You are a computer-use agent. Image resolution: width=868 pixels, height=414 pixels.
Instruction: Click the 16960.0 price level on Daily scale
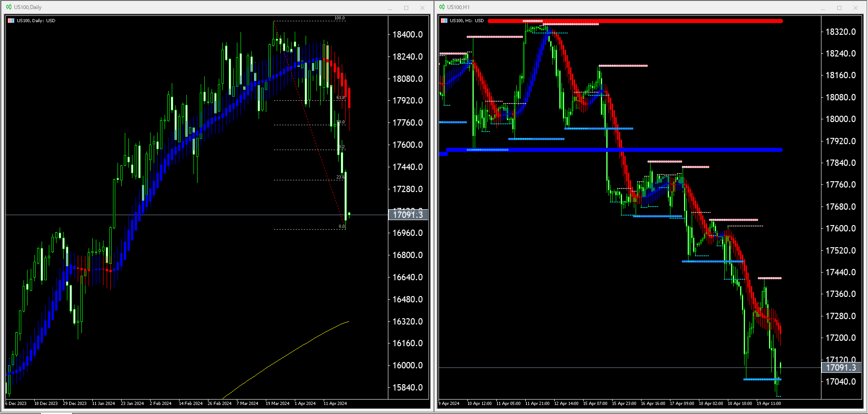(x=408, y=233)
